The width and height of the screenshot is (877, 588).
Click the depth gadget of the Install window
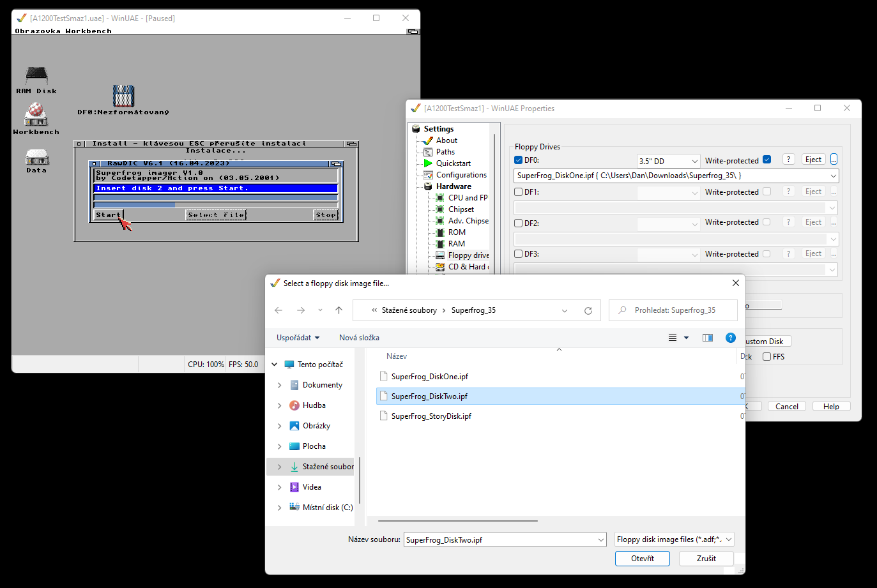pos(351,144)
